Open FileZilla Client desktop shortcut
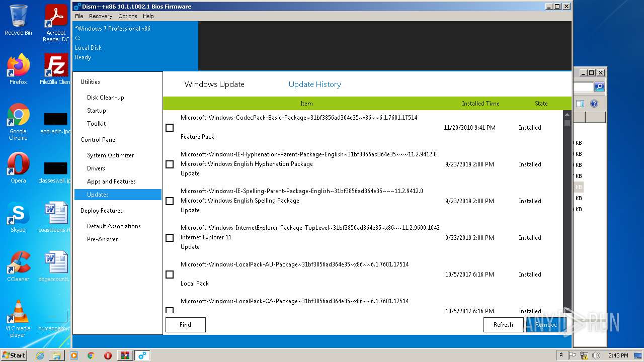Image resolution: width=644 pixels, height=362 pixels. (56, 69)
